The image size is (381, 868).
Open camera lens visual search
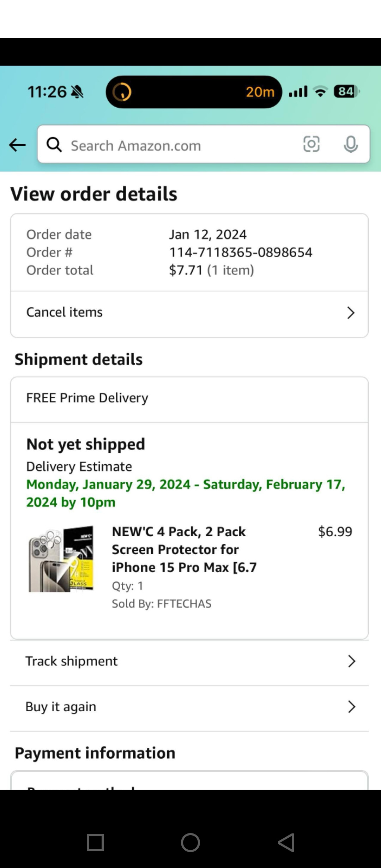click(311, 144)
